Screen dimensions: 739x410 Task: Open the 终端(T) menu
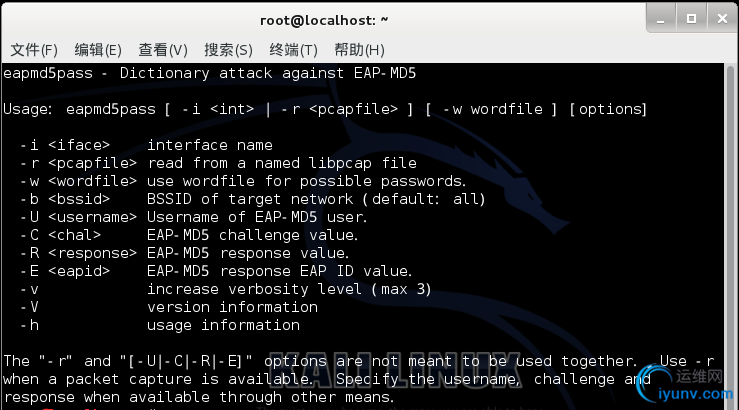293,50
